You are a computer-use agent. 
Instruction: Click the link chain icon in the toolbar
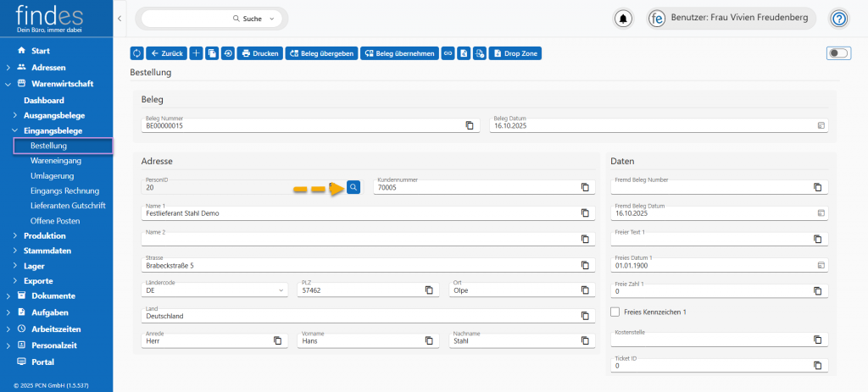[448, 53]
